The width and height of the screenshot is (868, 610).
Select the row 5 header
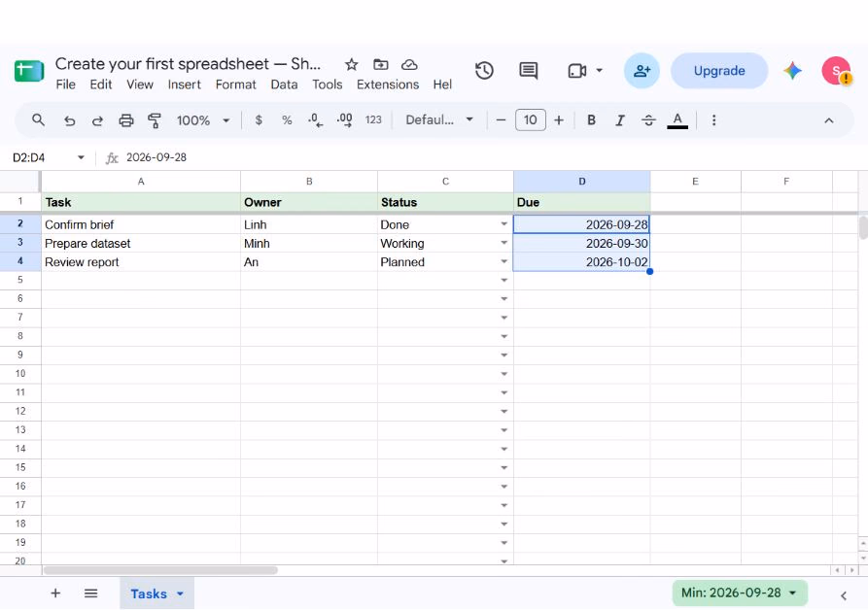(x=20, y=280)
